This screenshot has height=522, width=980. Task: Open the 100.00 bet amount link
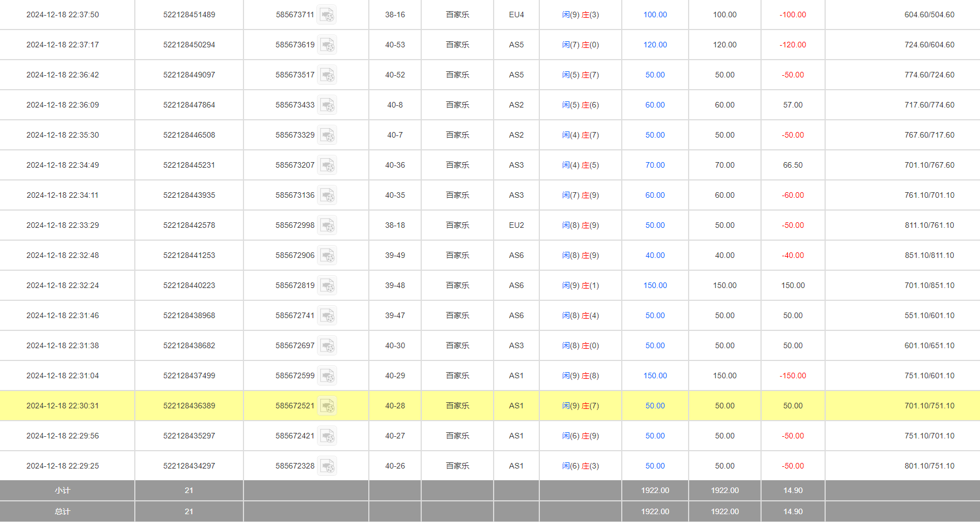(x=655, y=15)
